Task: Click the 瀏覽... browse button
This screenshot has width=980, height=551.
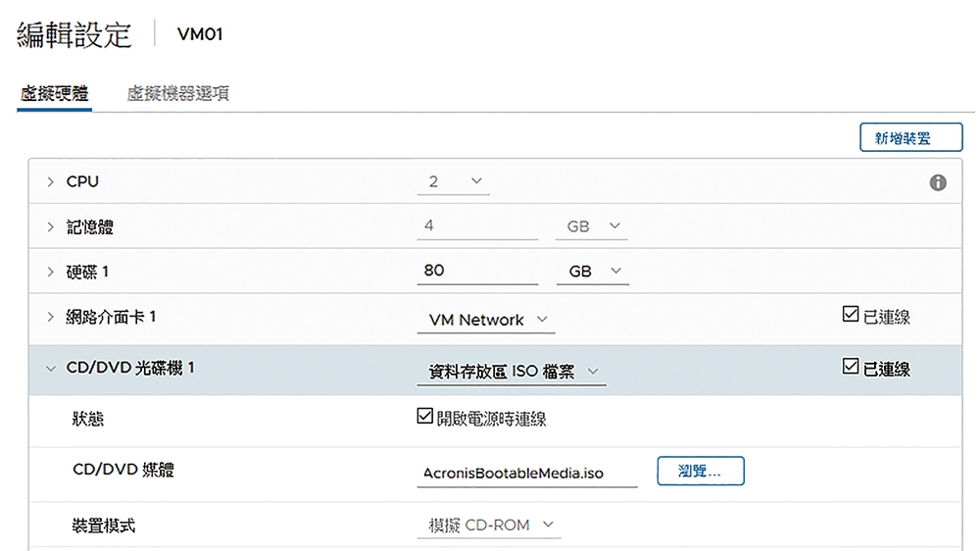Action: (x=700, y=471)
